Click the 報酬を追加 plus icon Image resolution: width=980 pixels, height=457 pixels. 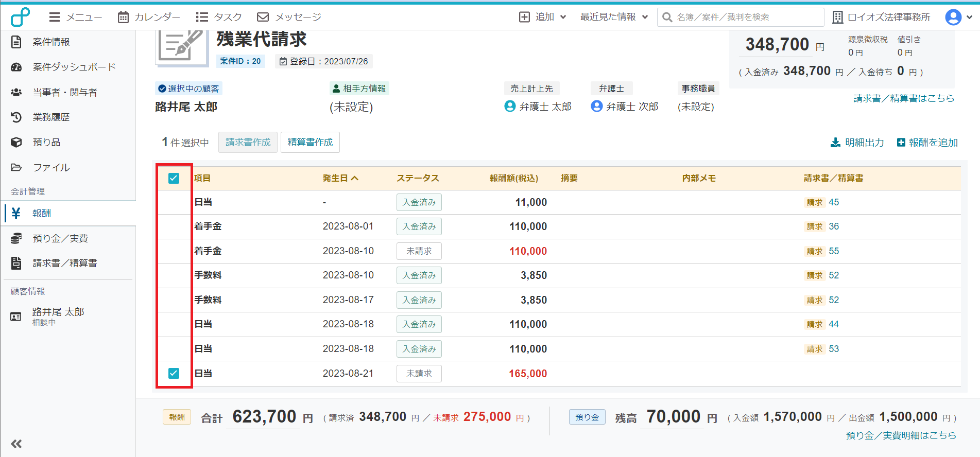[901, 143]
